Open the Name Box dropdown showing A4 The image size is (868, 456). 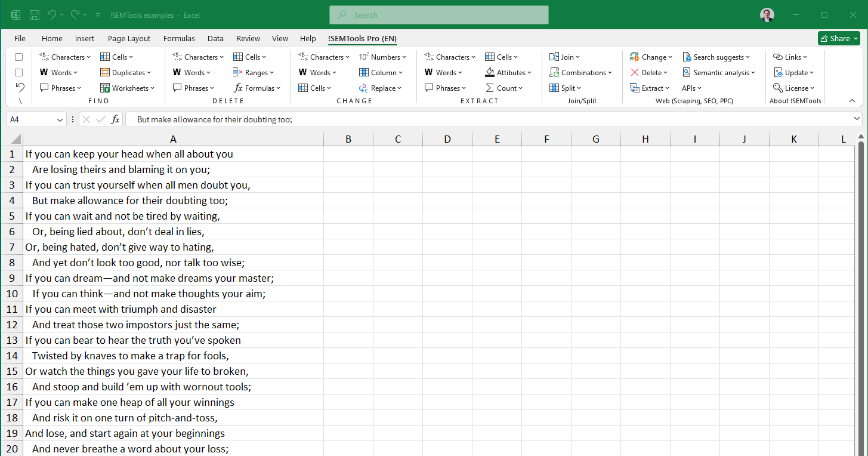[60, 119]
